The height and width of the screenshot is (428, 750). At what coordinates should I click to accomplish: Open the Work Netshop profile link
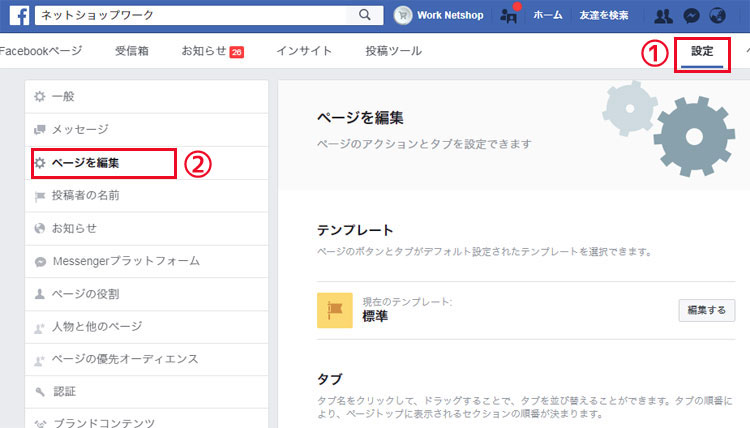point(450,15)
